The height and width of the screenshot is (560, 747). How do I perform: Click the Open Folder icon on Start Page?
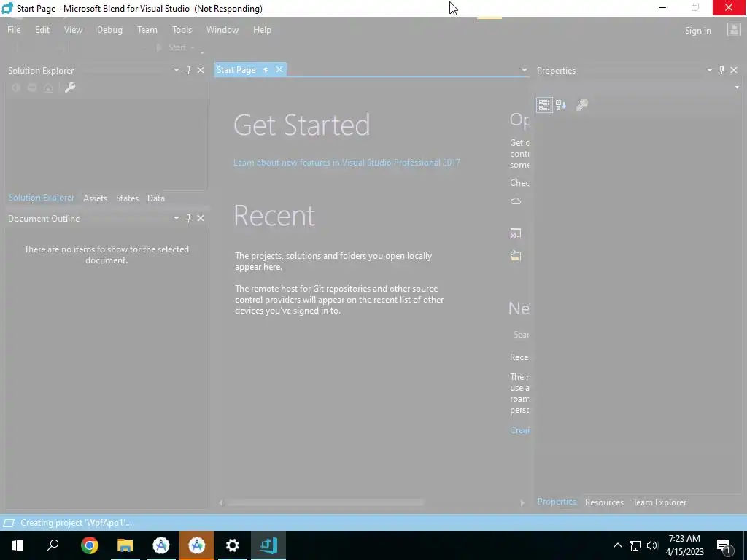click(516, 255)
